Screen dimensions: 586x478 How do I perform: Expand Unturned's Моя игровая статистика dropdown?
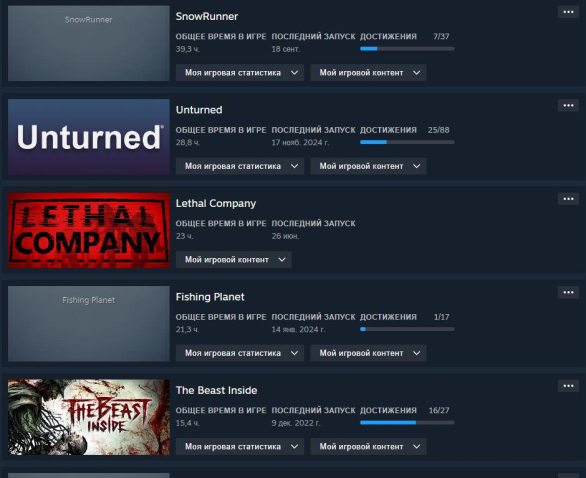(240, 166)
